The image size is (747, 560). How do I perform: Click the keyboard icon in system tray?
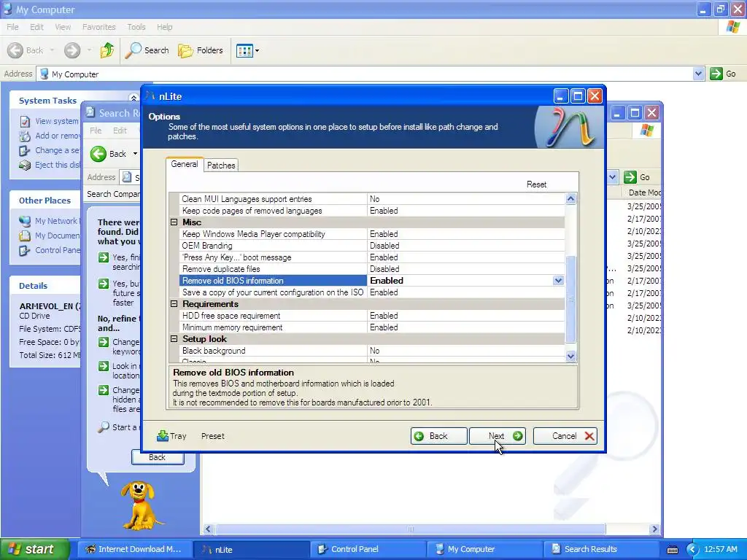tap(672, 550)
